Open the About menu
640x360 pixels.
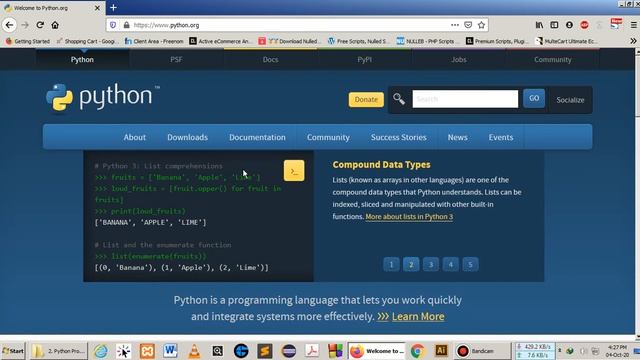click(x=135, y=137)
